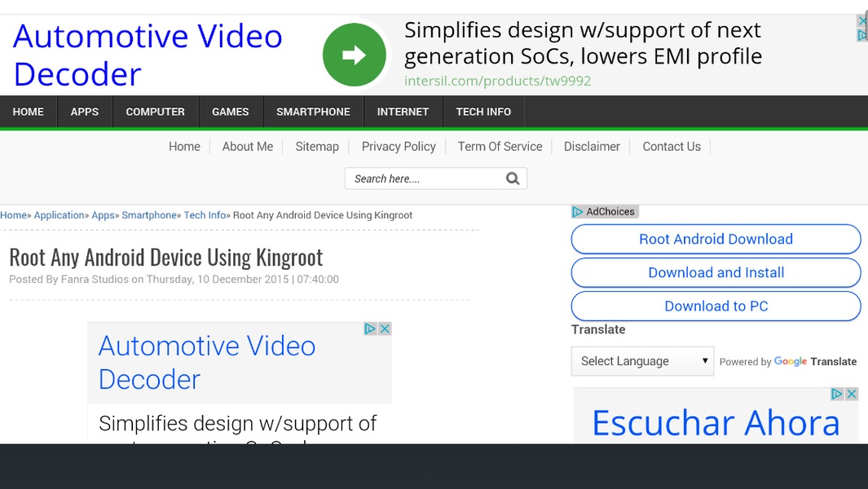Click the ad info icon on Escuchar Ahora ad
The image size is (868, 489).
click(837, 394)
